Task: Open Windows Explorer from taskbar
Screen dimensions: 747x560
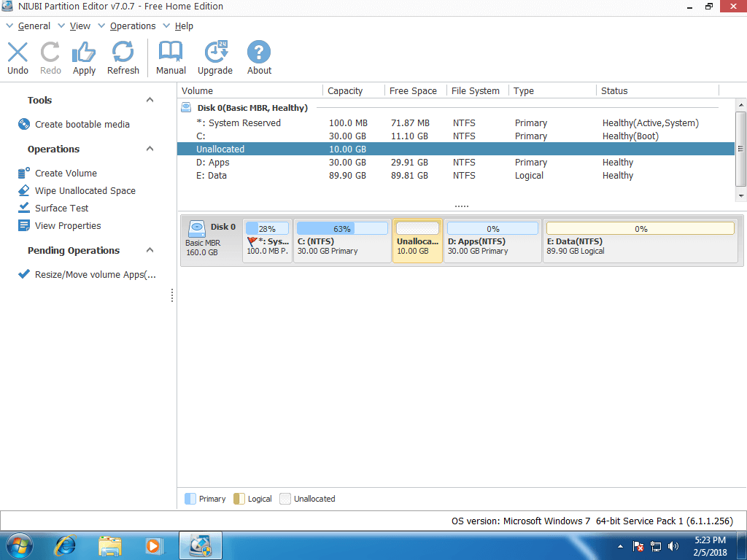Action: (x=110, y=545)
